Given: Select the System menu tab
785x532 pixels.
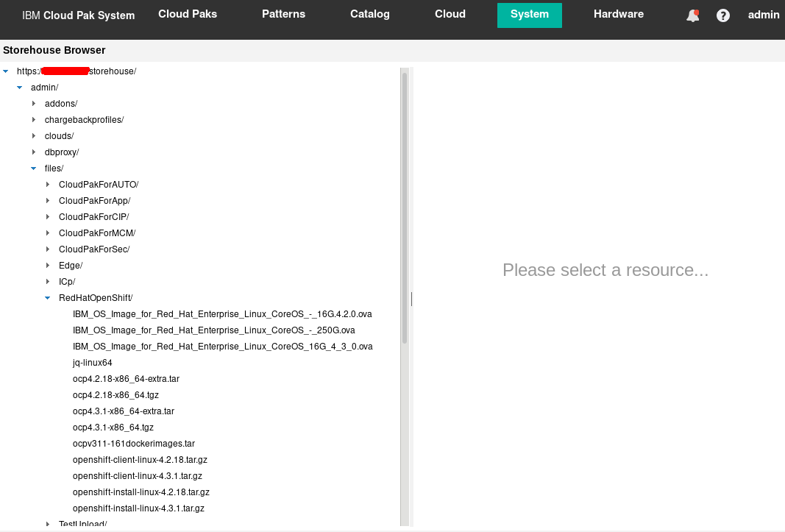Looking at the screenshot, I should 530,15.
